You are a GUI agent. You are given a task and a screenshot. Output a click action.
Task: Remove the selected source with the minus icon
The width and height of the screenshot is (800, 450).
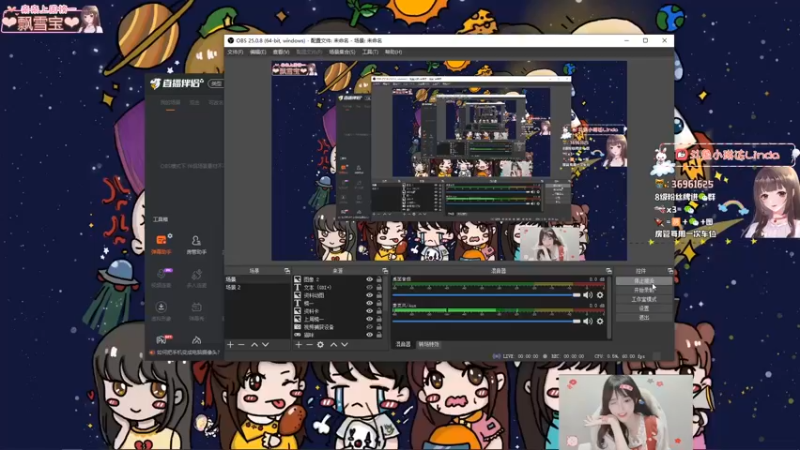(309, 345)
